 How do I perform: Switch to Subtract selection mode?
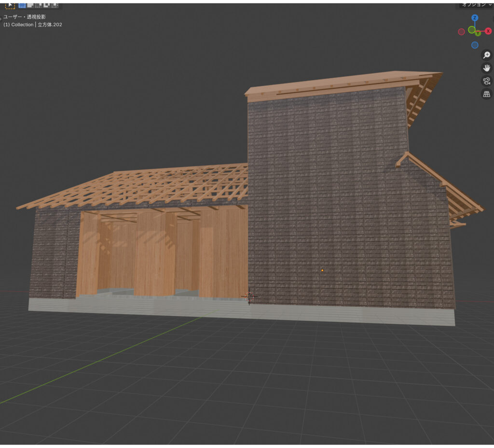click(x=38, y=5)
